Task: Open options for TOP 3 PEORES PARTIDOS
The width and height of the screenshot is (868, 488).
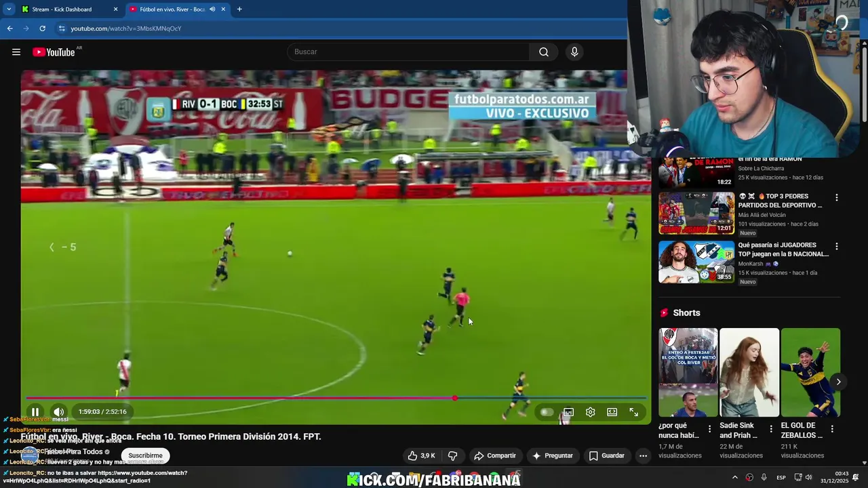Action: [836, 198]
